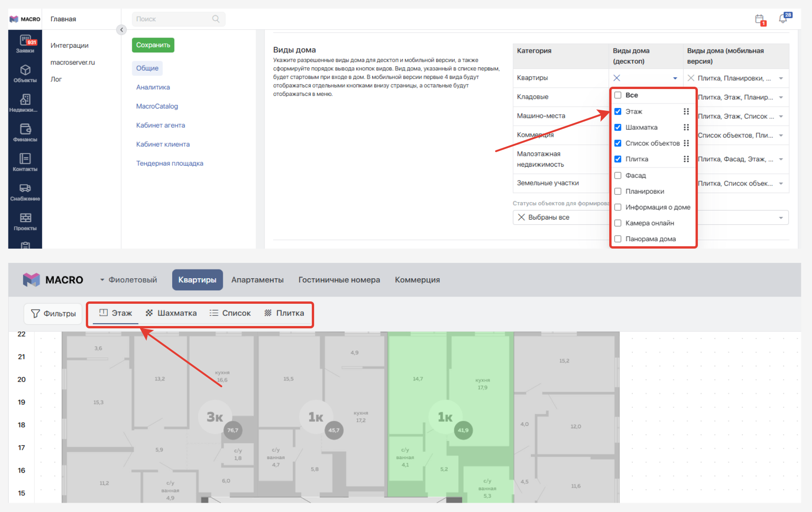Open Кабинет агента settings link

pyautogui.click(x=161, y=125)
